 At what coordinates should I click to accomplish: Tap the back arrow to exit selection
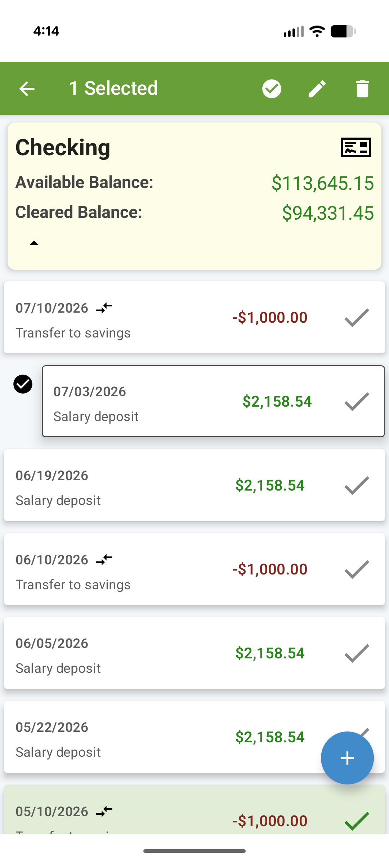point(27,89)
